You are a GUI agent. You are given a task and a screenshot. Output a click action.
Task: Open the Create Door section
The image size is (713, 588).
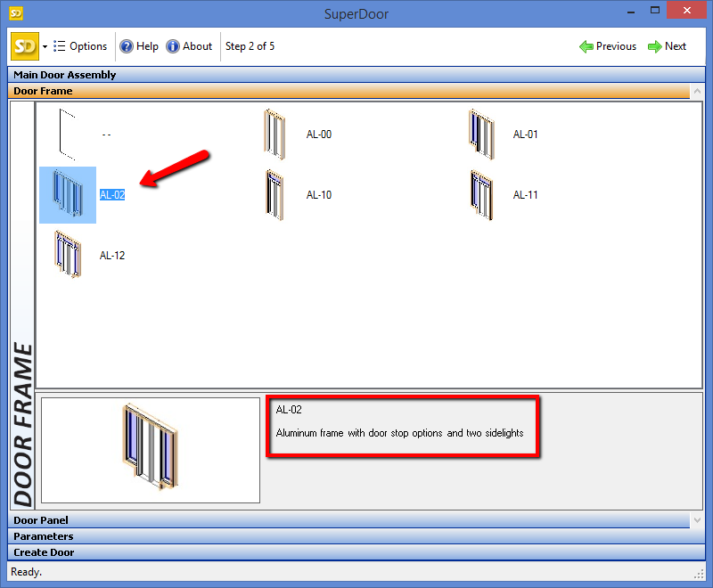pos(356,552)
